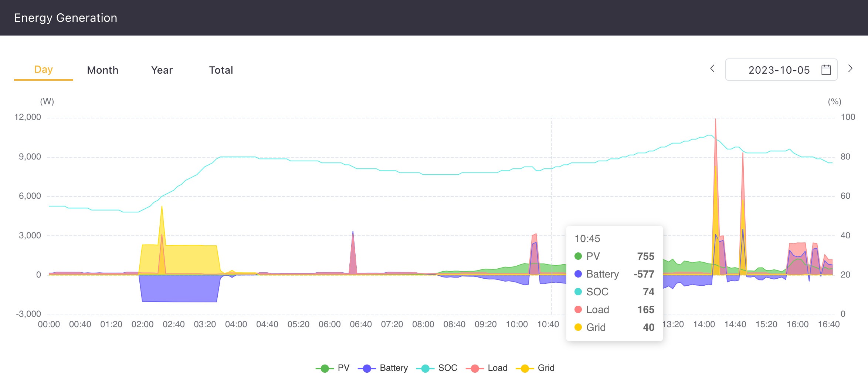
Task: Toggle Load series in chart legend
Action: pyautogui.click(x=486, y=368)
